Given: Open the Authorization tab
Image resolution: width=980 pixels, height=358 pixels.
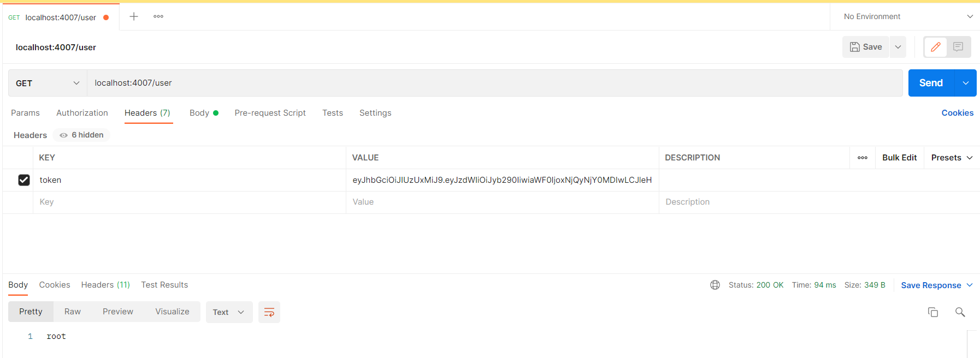Looking at the screenshot, I should click(x=82, y=113).
